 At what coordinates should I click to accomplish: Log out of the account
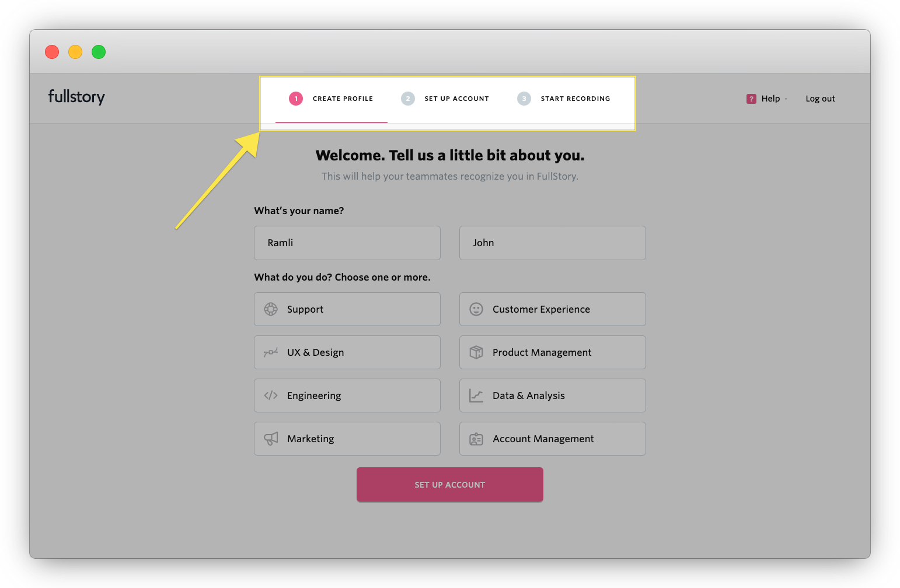click(820, 99)
